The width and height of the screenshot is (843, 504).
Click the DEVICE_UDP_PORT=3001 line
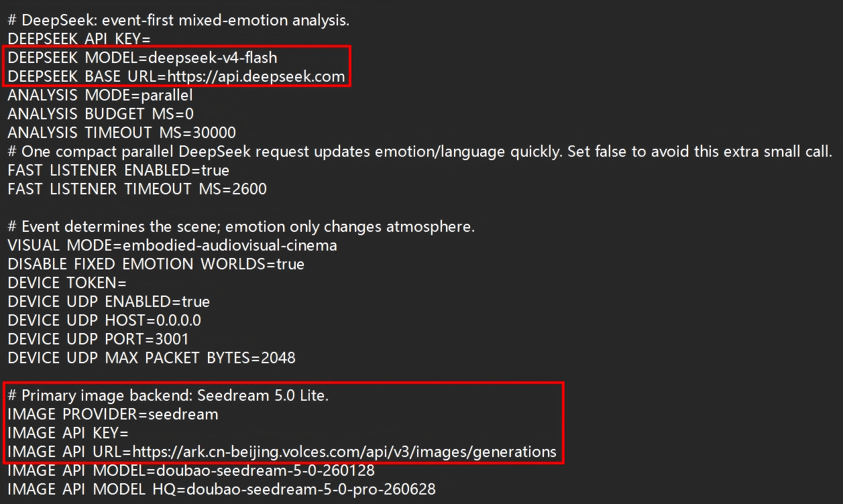coord(98,339)
